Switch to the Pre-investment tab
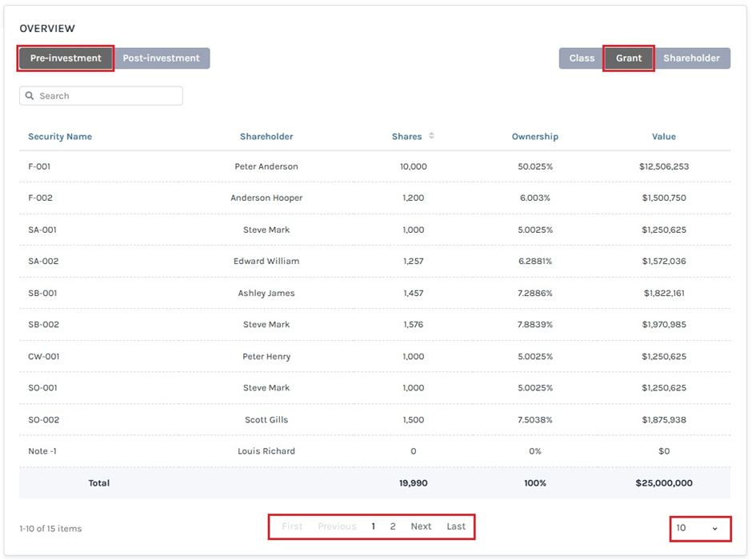The image size is (752, 560). [x=66, y=58]
